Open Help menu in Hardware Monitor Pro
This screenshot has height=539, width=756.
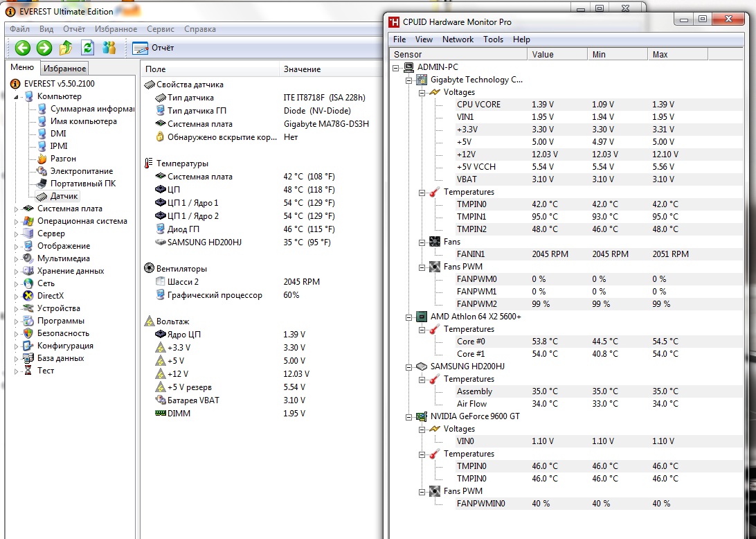coord(521,39)
